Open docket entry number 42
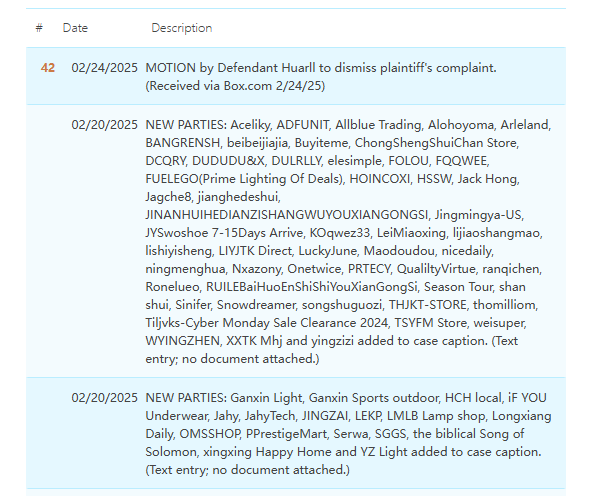The image size is (601, 496). (x=48, y=68)
